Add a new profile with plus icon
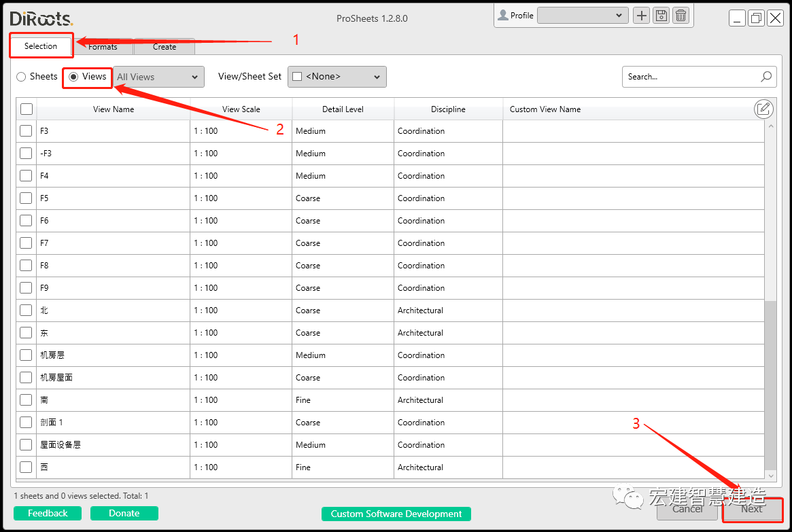792x532 pixels. tap(642, 16)
